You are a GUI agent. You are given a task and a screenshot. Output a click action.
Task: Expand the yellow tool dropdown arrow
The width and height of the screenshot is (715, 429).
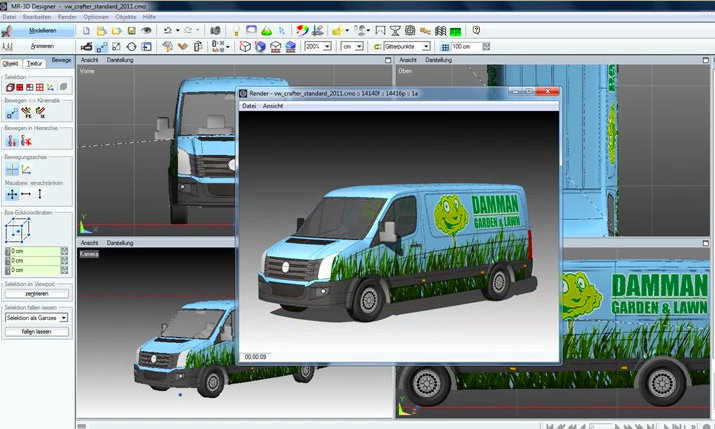pyautogui.click(x=347, y=31)
